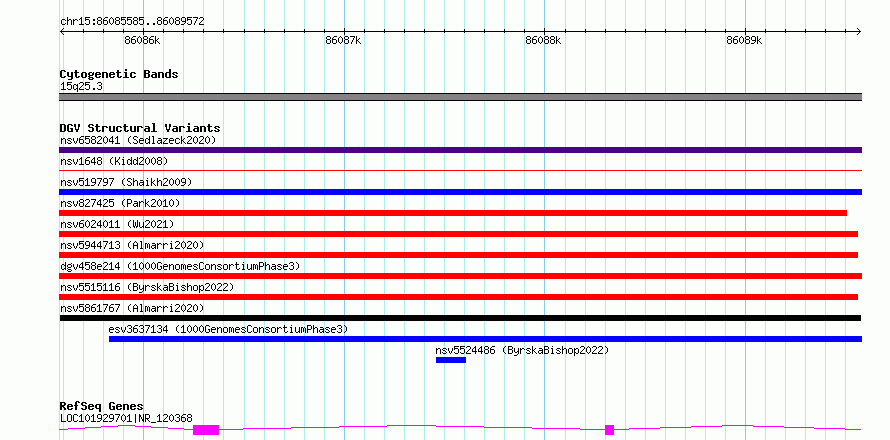This screenshot has width=890, height=440.
Task: Click dgv458e214 (1000GenomesConsortiumPhase3) label
Action: [180, 266]
